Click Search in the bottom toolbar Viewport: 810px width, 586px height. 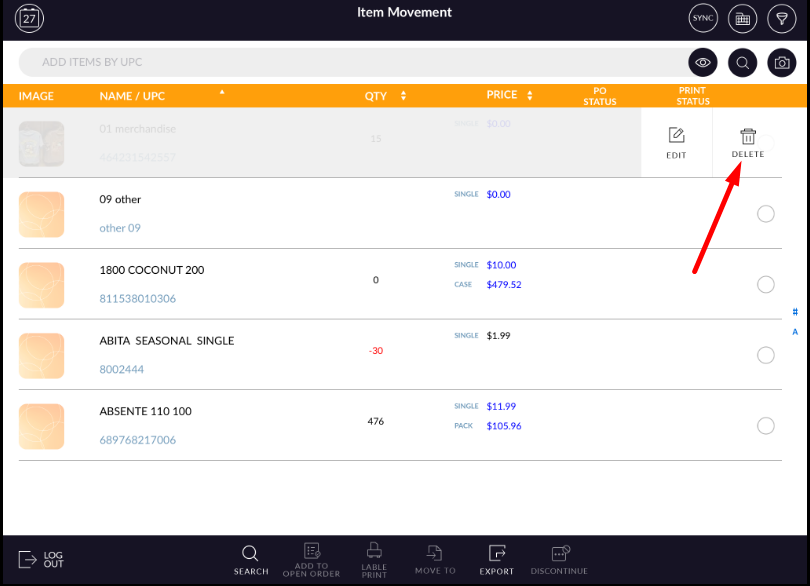251,559
